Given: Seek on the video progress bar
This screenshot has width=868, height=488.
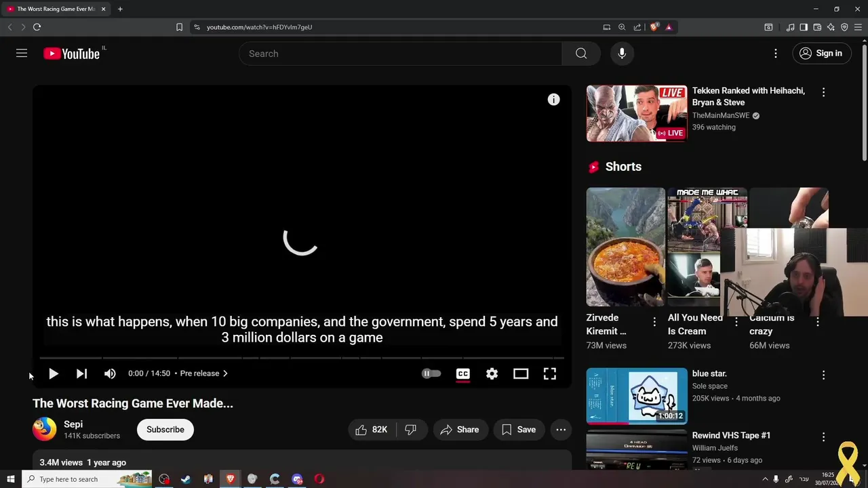Looking at the screenshot, I should tap(302, 358).
